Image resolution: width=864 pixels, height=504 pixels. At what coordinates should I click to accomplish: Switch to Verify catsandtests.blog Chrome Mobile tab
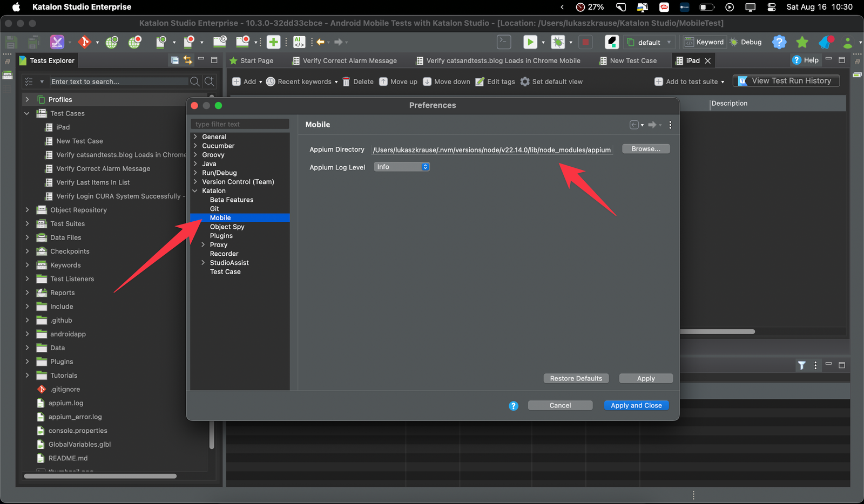(498, 60)
